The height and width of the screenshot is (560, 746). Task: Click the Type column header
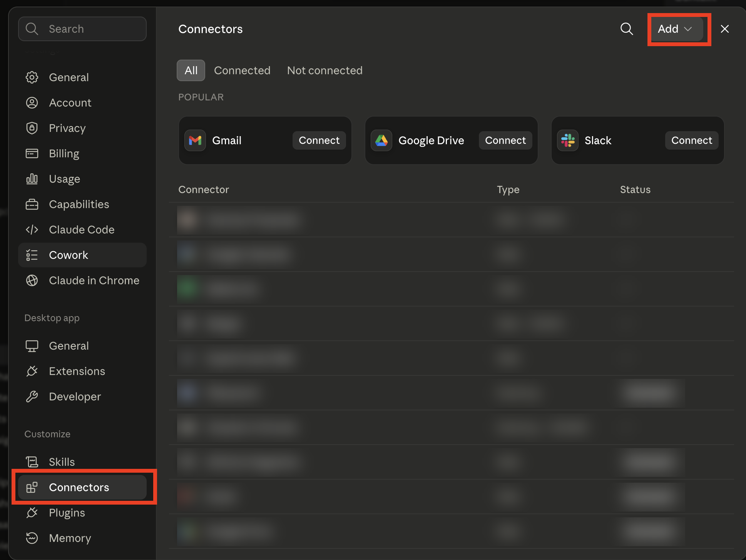[508, 190]
